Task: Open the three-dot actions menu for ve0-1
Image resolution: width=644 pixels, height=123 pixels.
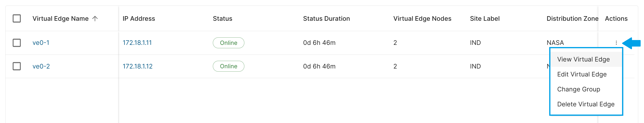Action: point(616,43)
